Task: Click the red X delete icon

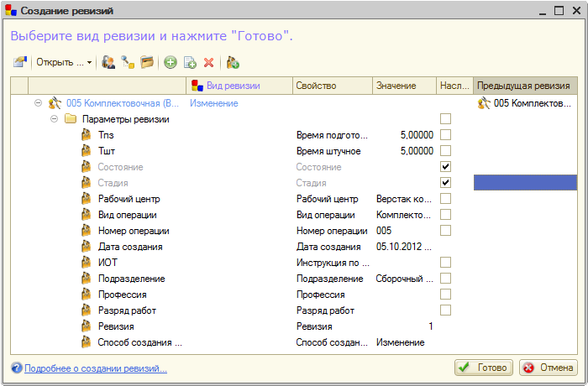Action: coord(209,62)
